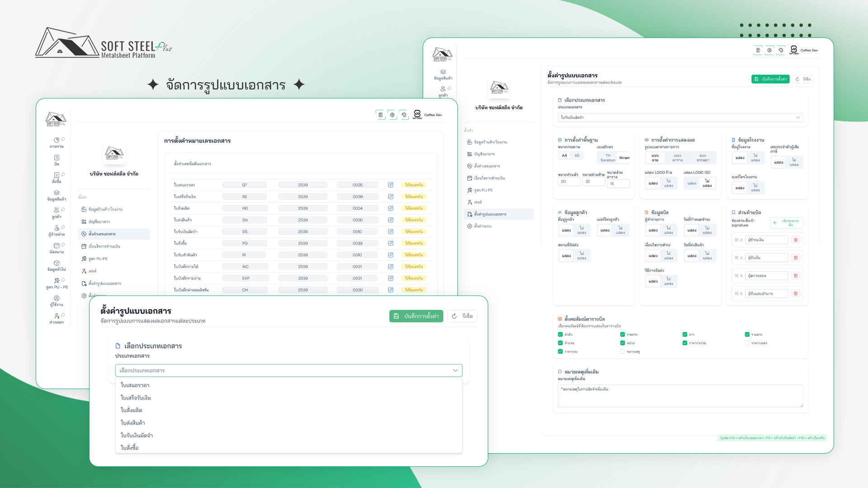Check the ราคา/เมตร column checkbox

tap(747, 343)
